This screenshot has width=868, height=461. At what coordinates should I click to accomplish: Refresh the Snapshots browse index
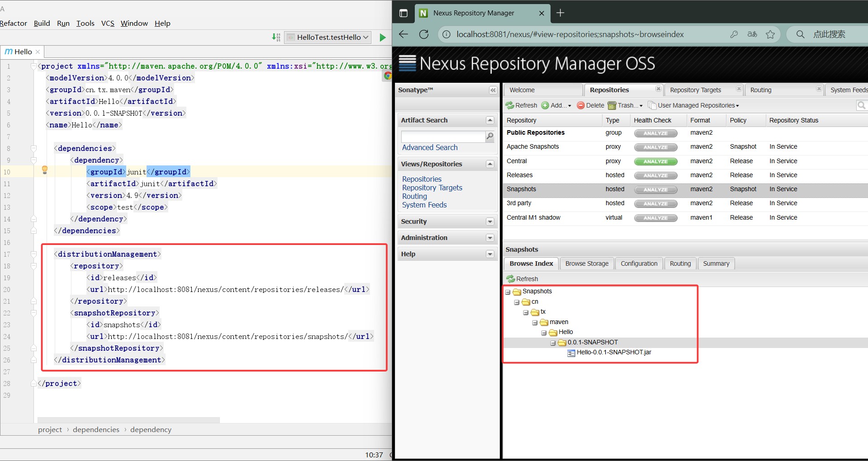point(522,279)
